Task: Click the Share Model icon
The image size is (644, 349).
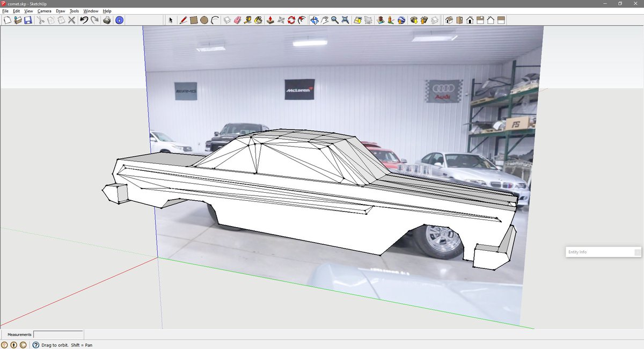Action: pos(424,20)
